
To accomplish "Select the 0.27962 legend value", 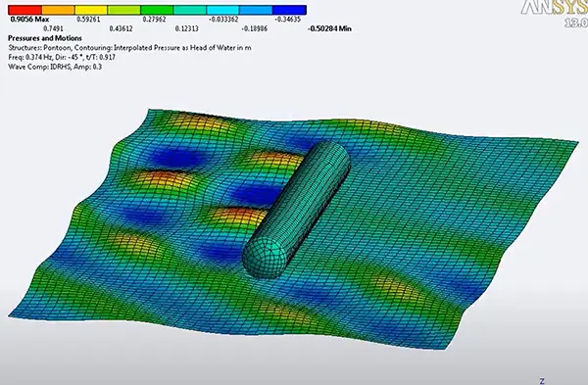I will pyautogui.click(x=154, y=20).
